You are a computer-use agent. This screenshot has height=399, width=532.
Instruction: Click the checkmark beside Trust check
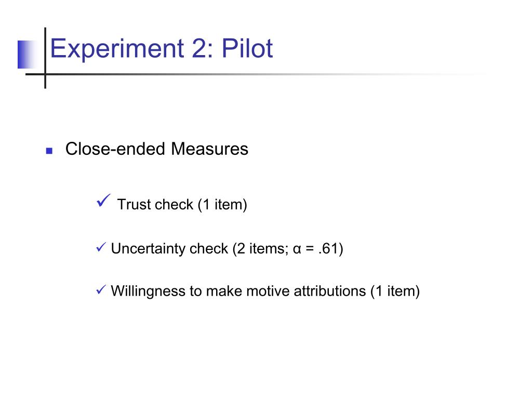(x=103, y=200)
